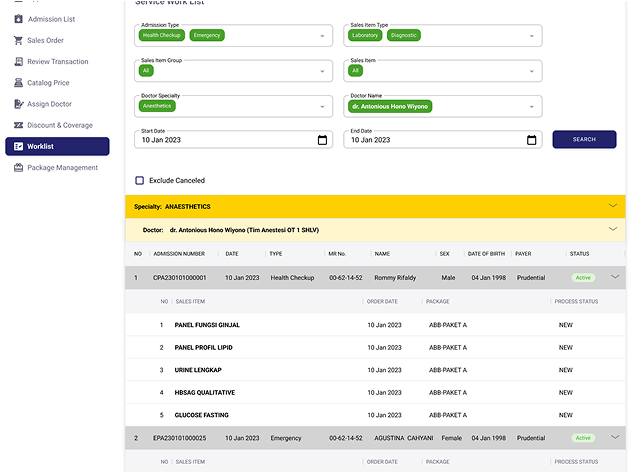
Task: Click the Review Transaction icon
Action: pyautogui.click(x=18, y=62)
